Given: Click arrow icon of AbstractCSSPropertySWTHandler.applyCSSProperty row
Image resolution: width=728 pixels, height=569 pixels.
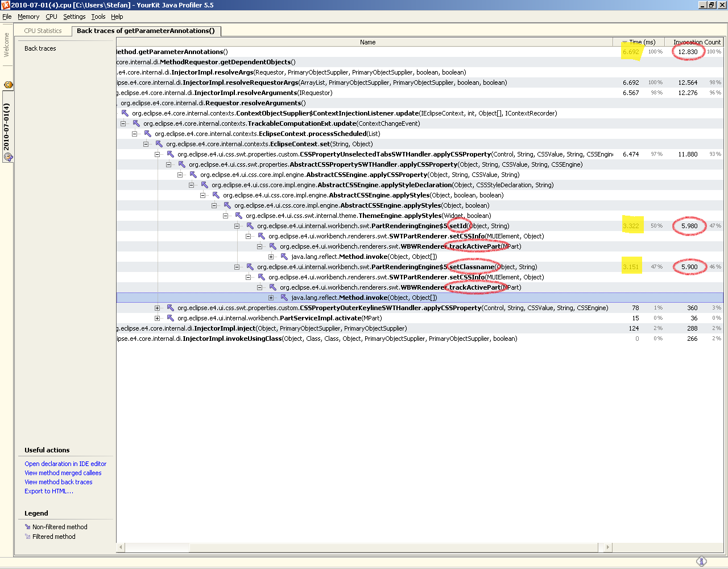Looking at the screenshot, I should click(182, 164).
